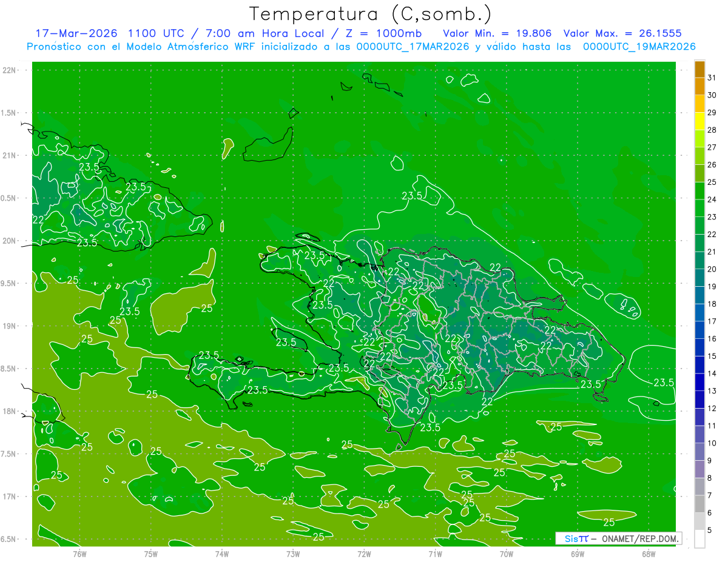Click latitude axis label '22N'

9,70
